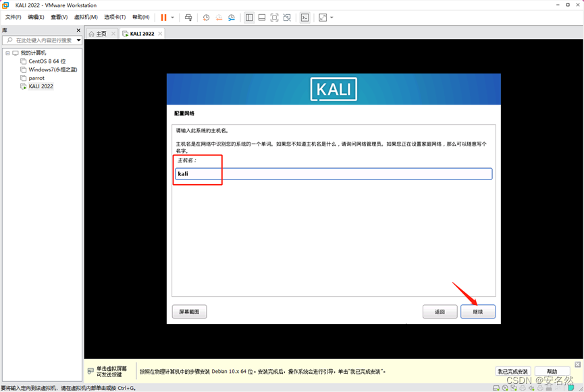
Task: Close the library panel
Action: tap(78, 30)
